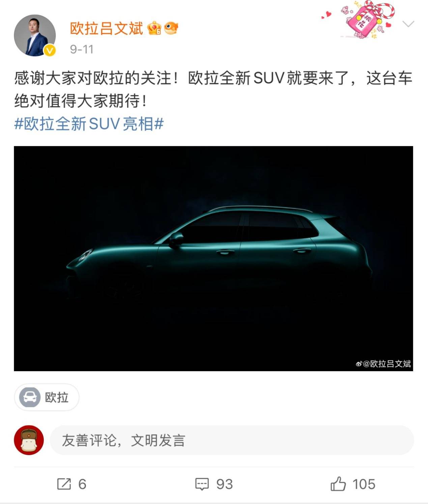Tap the 欧拉 car topic tag chip
The height and width of the screenshot is (504, 428).
click(47, 397)
